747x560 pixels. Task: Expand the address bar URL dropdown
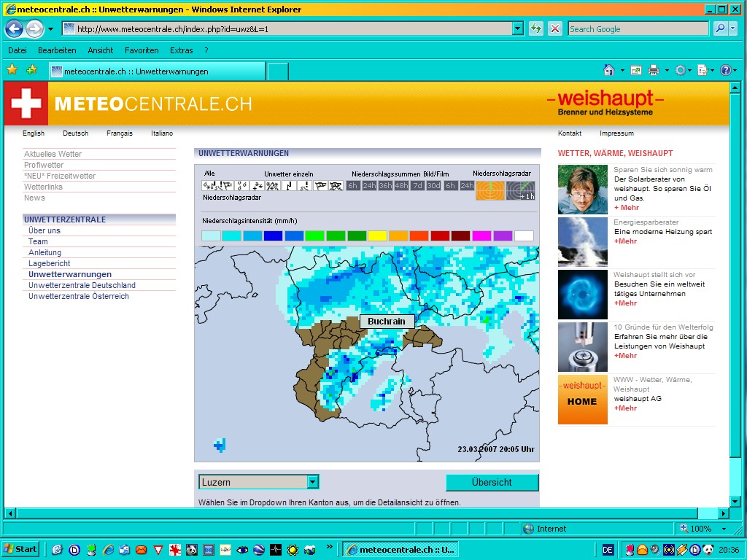point(518,29)
